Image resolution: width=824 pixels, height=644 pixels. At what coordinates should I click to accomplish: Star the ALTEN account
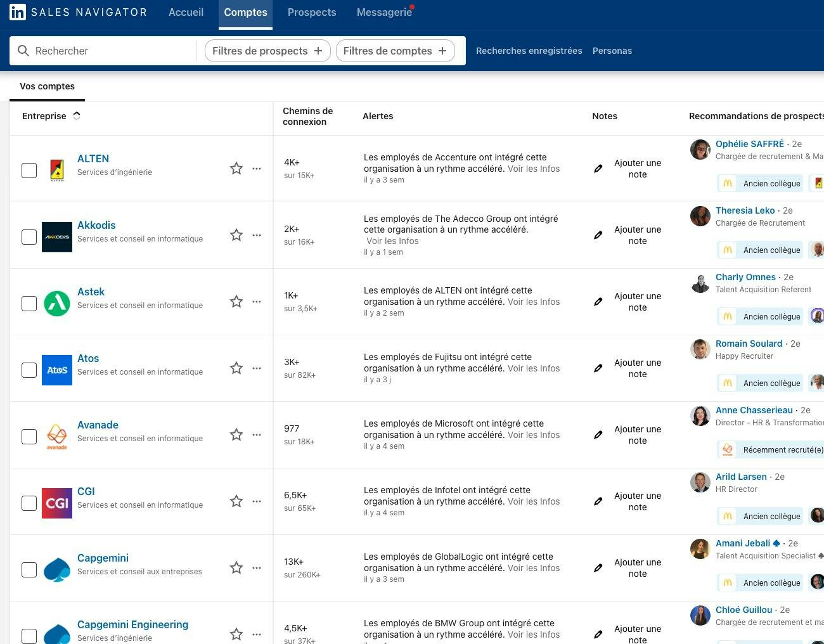tap(236, 169)
